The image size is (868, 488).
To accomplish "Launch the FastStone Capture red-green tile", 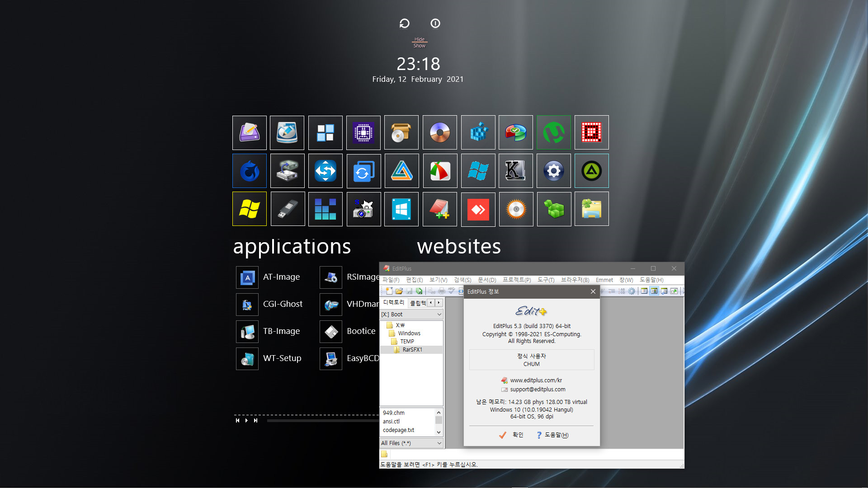I will (x=440, y=171).
